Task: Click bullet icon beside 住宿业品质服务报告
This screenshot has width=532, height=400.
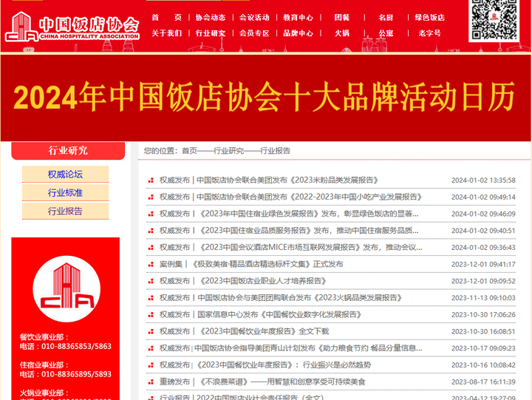Action: [x=151, y=231]
